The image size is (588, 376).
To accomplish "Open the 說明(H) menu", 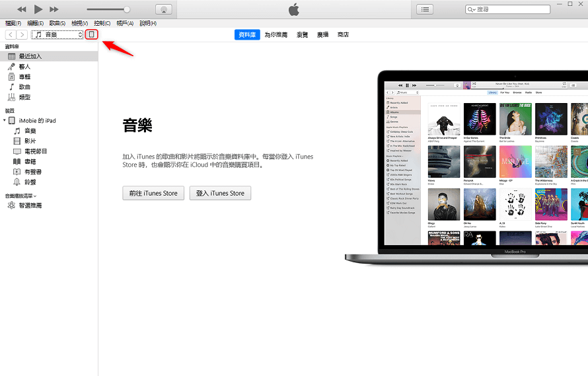I will [x=148, y=23].
